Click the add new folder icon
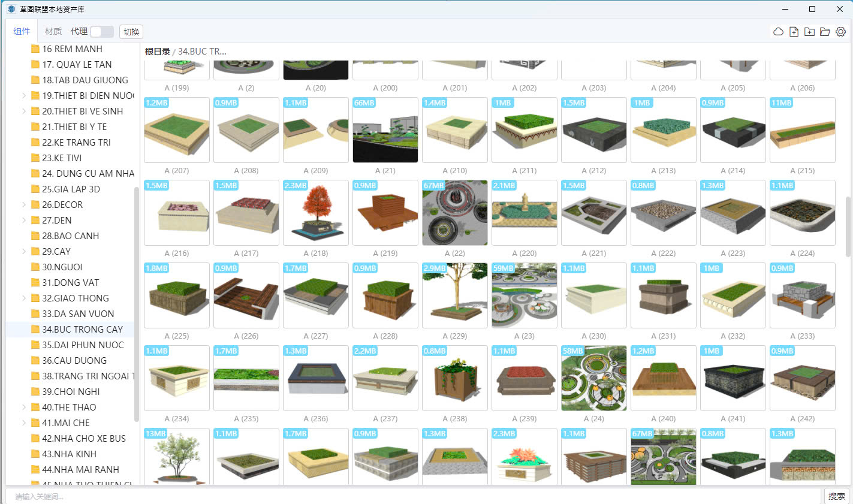This screenshot has width=853, height=504. click(809, 32)
